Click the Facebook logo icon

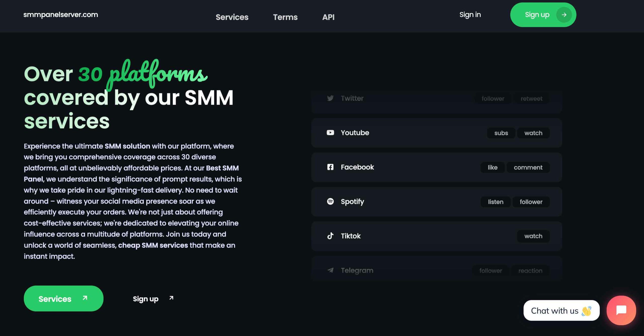coord(330,167)
